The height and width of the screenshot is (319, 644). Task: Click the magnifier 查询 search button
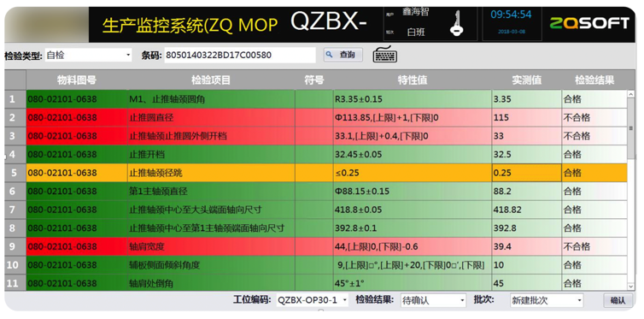(x=343, y=55)
